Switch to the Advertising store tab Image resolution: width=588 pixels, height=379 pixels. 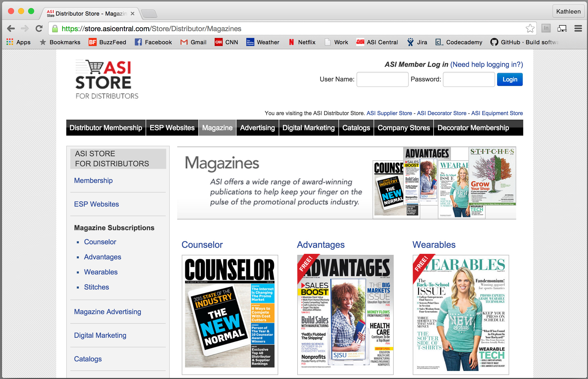[x=257, y=128]
